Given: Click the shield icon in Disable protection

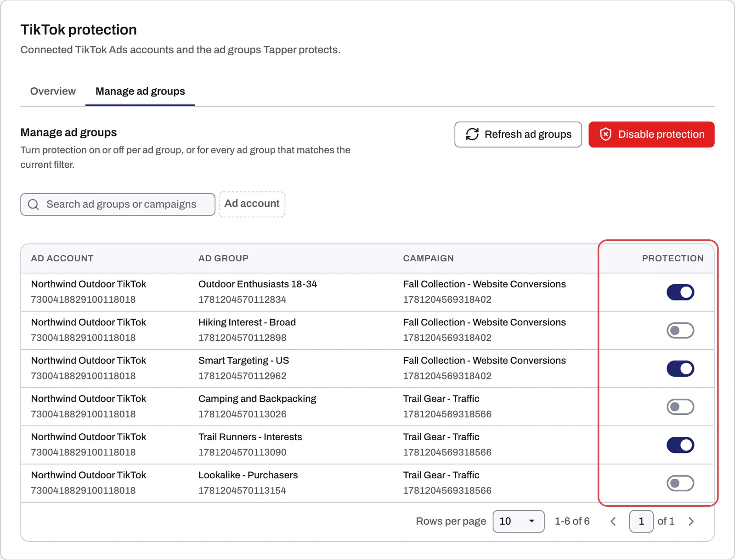Looking at the screenshot, I should pyautogui.click(x=605, y=134).
